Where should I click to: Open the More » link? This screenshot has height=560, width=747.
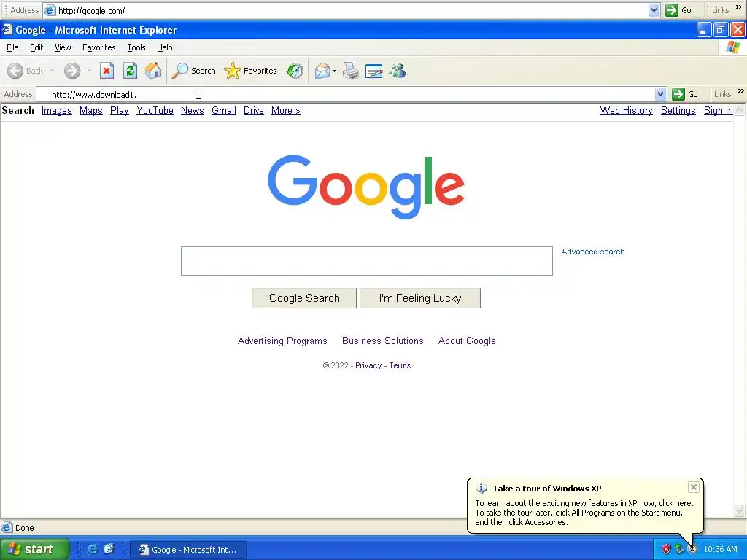pos(286,111)
